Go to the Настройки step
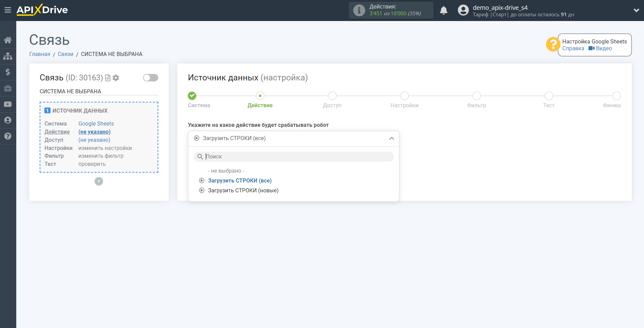The height and width of the screenshot is (328, 644). click(x=404, y=96)
